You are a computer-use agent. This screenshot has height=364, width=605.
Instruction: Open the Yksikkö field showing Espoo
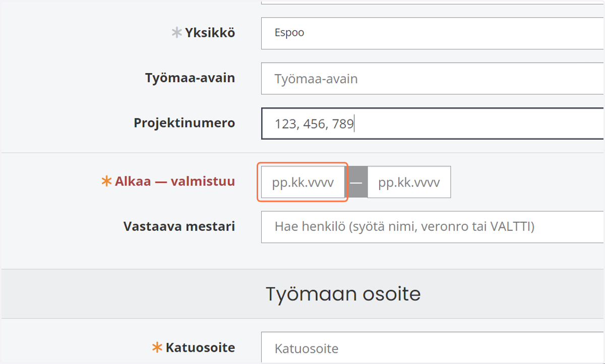433,33
